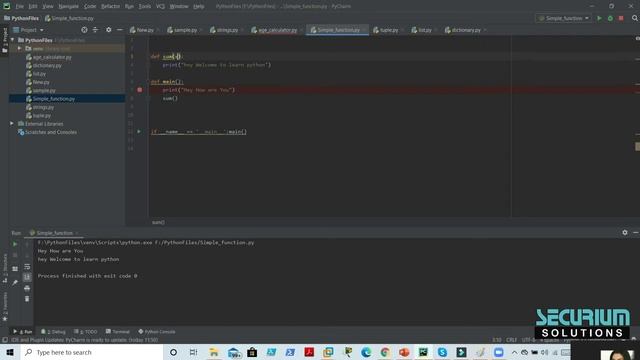640x360 pixels.
Task: Click the vertical Project side tab
Action: pyautogui.click(x=5, y=40)
